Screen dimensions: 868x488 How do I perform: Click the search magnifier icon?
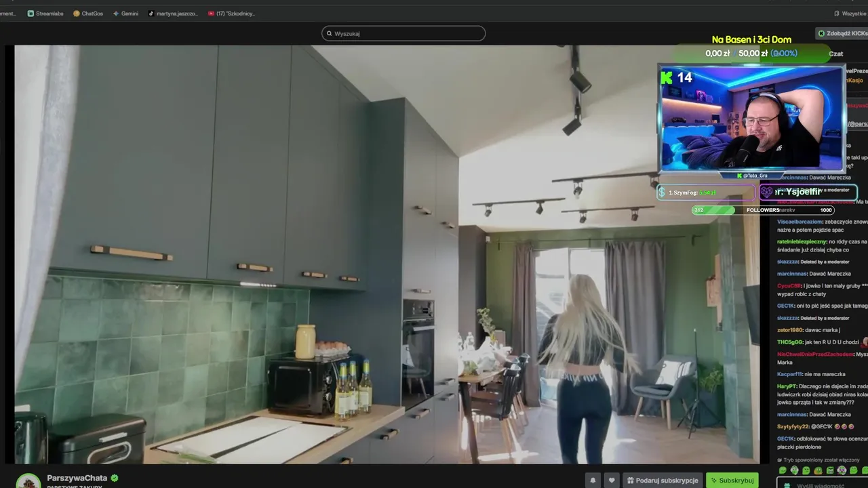point(330,33)
